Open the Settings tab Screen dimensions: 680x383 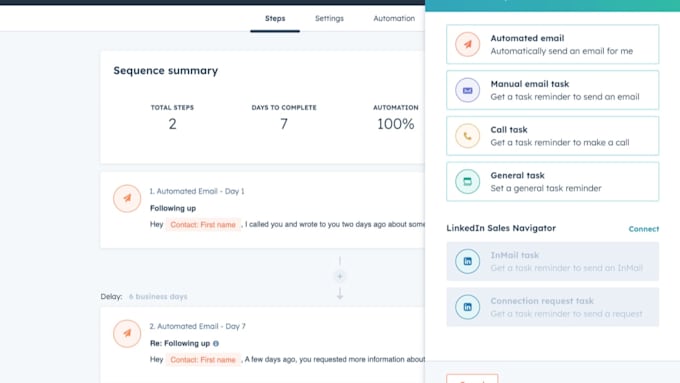pos(329,19)
